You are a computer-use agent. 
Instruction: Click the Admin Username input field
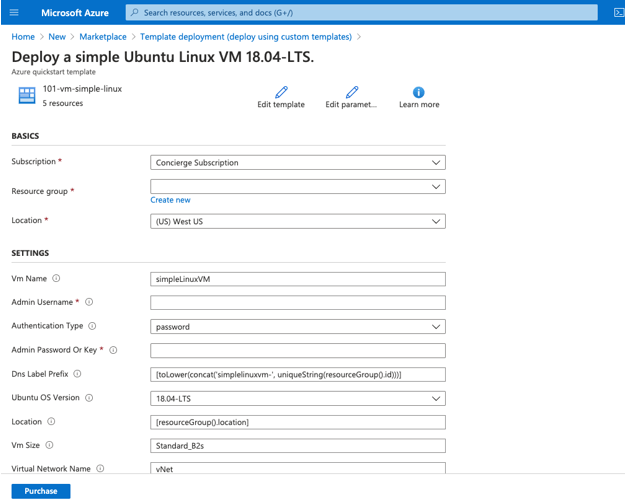coord(297,302)
